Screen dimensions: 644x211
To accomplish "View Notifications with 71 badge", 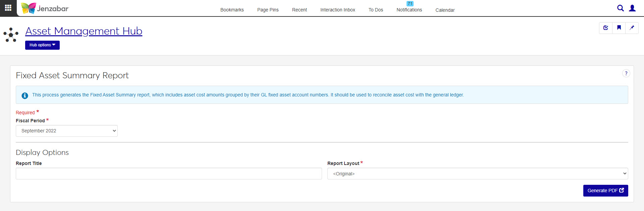I will point(409,9).
